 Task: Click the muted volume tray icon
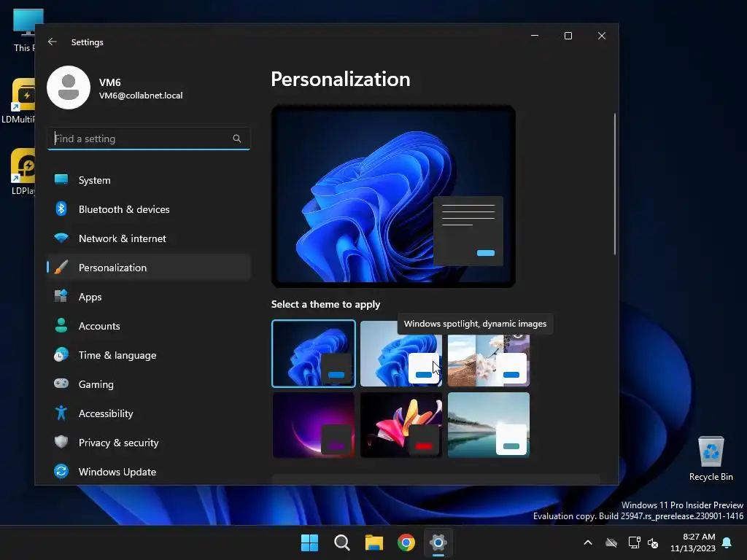(x=653, y=542)
